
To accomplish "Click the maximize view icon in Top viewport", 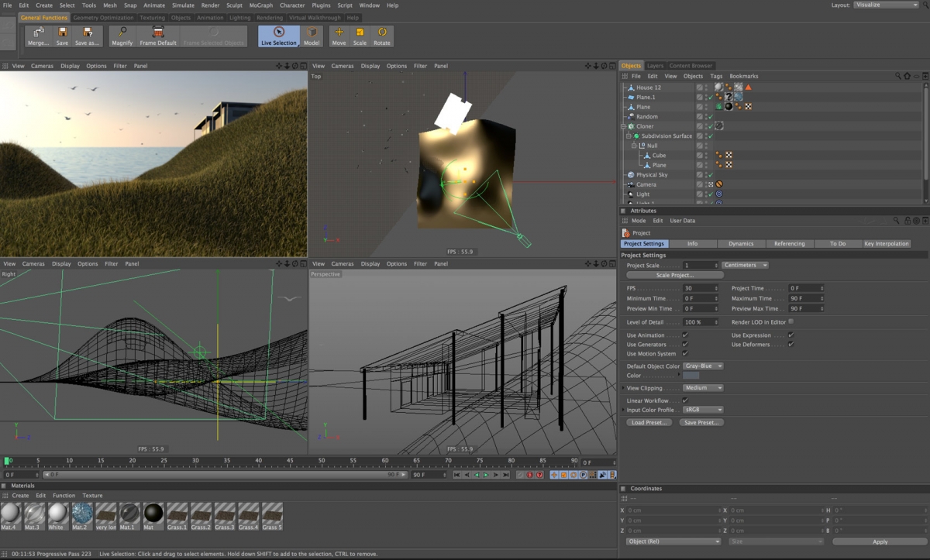I will point(613,66).
